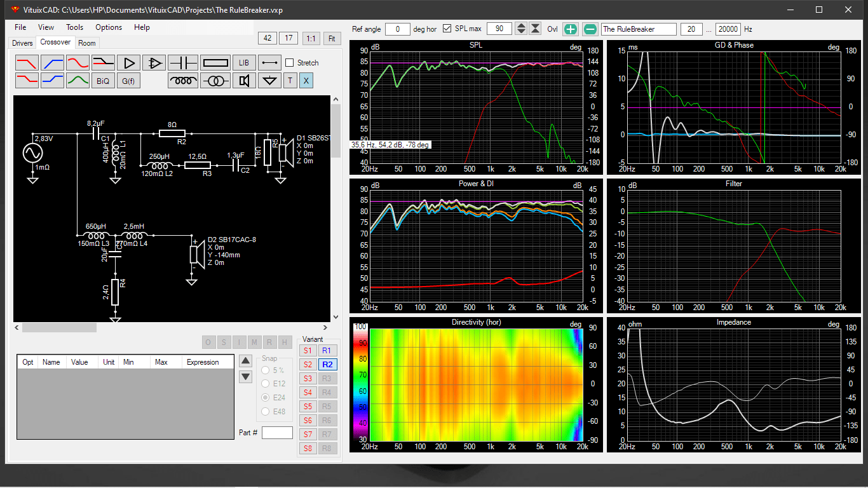The width and height of the screenshot is (868, 488).
Task: Select the E48 snap radio option
Action: [266, 412]
